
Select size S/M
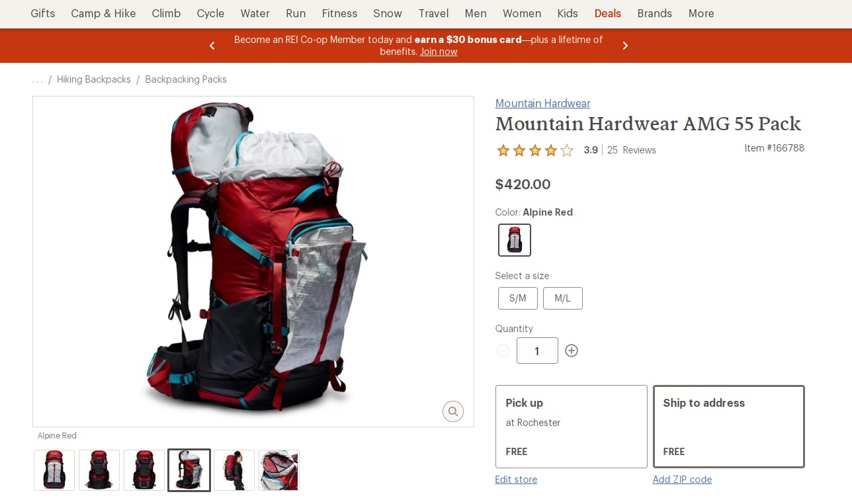click(x=518, y=298)
